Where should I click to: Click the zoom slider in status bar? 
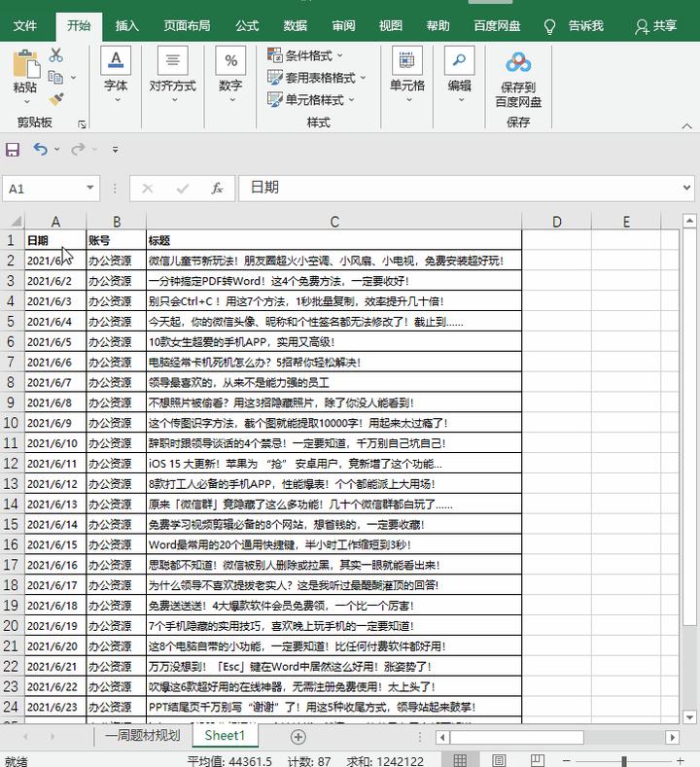622,760
